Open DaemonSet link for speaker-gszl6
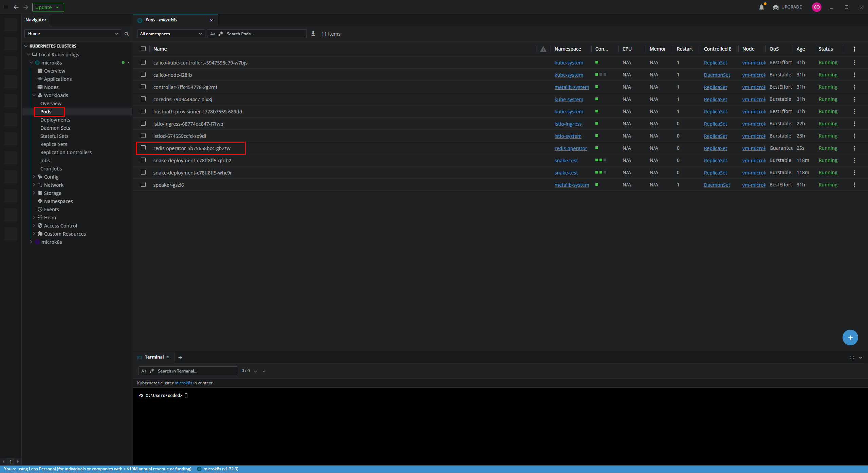868x473 pixels. 717,185
